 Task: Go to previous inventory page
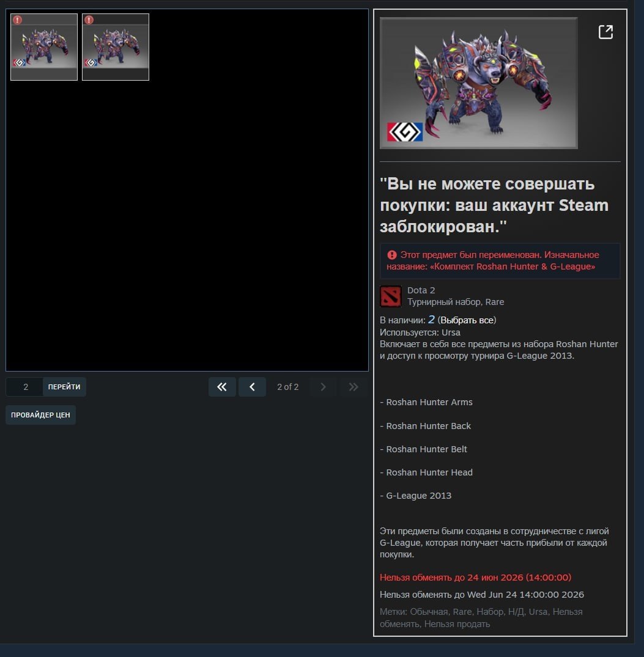(x=252, y=387)
